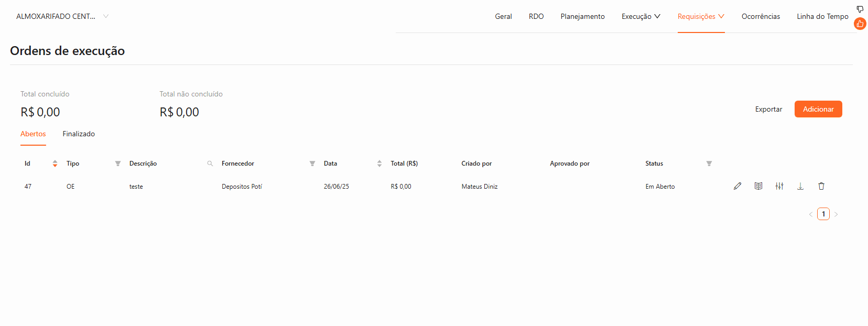Delete order 47 with the trash icon
Image resolution: width=868 pixels, height=326 pixels.
[821, 186]
